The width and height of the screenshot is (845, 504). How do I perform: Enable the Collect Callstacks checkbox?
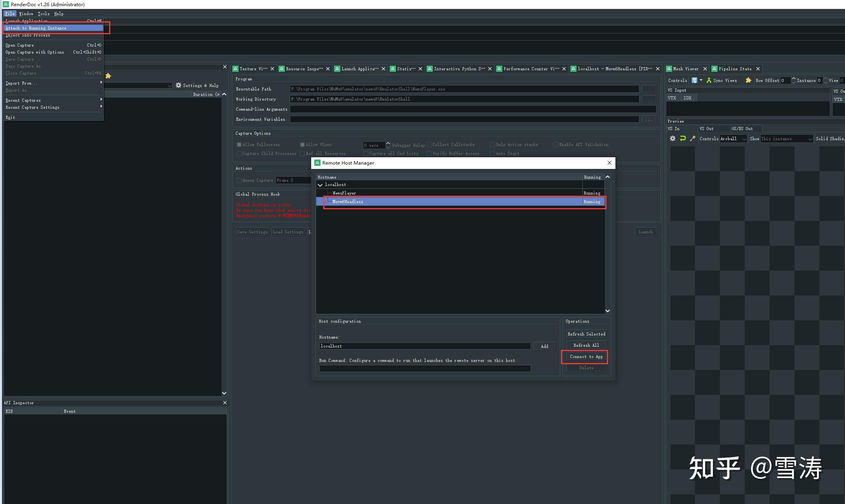point(429,144)
